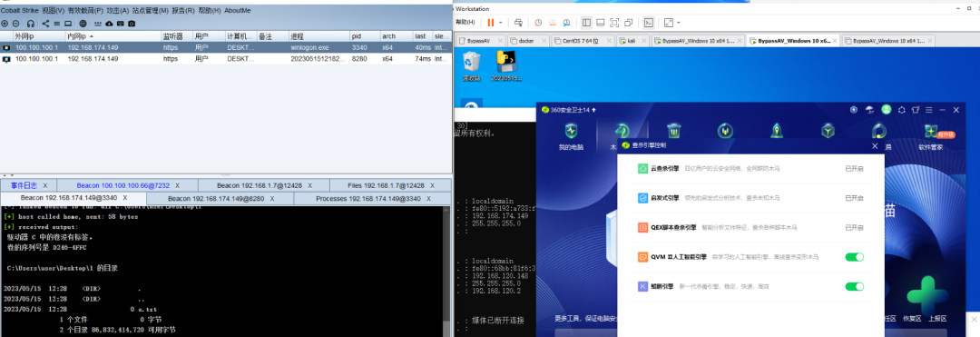Close the Beacon 192.168.1.7@12428 tab
The width and height of the screenshot is (980, 337).
(x=310, y=185)
